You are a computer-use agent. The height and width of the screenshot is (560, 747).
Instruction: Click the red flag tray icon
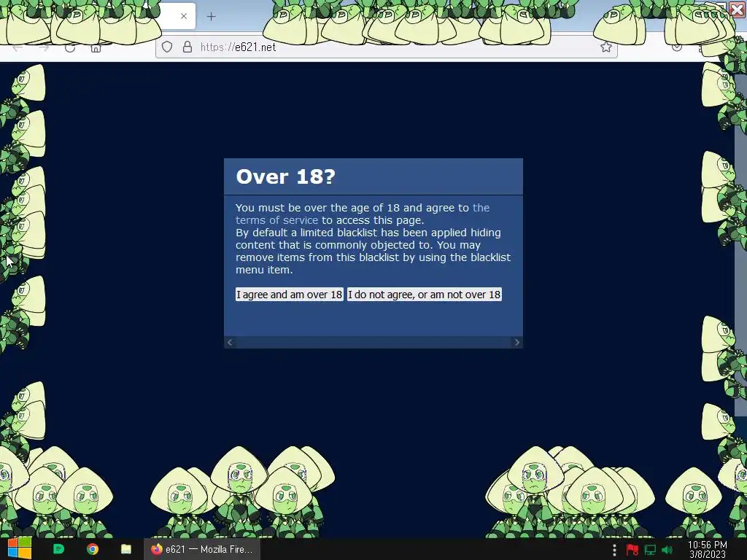pos(632,550)
